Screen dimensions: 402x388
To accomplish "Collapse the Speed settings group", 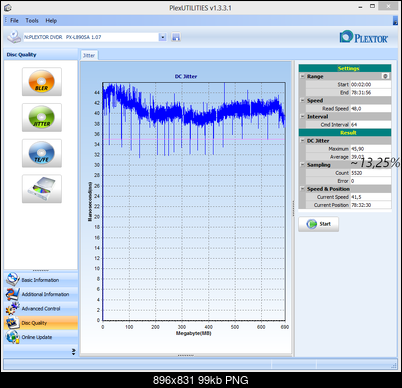I will [302, 100].
